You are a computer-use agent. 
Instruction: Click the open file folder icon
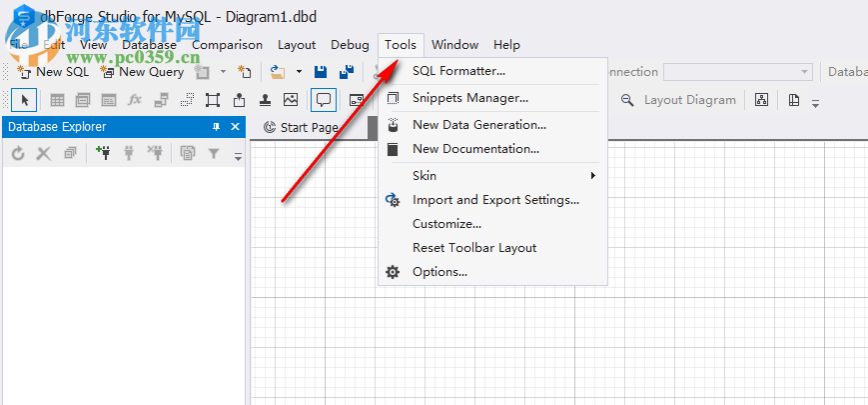pyautogui.click(x=278, y=71)
